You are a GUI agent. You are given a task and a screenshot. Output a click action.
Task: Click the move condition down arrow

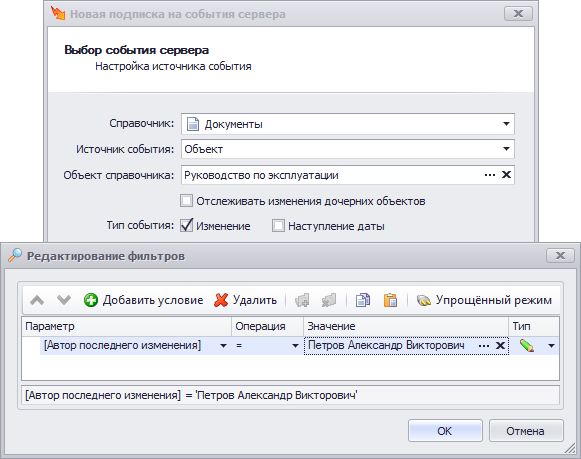point(64,300)
